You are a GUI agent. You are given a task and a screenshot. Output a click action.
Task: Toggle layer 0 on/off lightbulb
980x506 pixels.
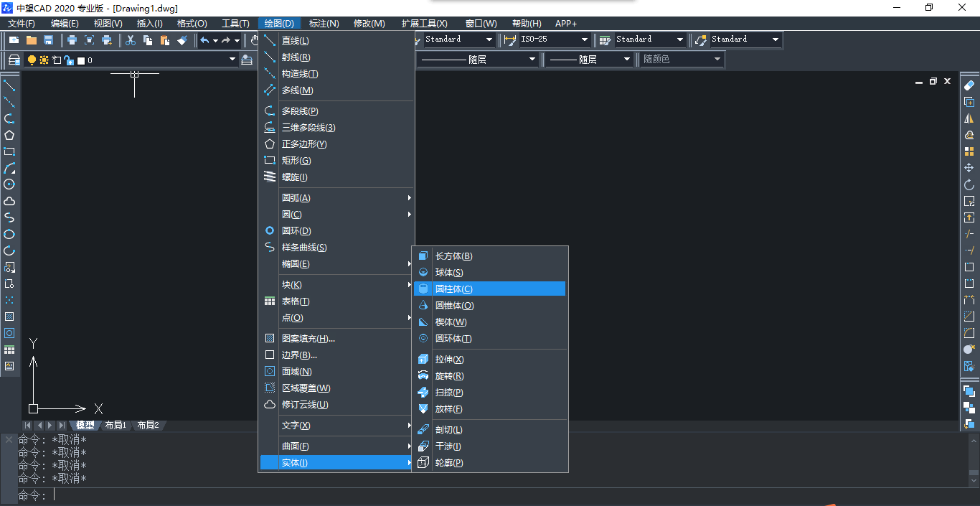[32, 60]
